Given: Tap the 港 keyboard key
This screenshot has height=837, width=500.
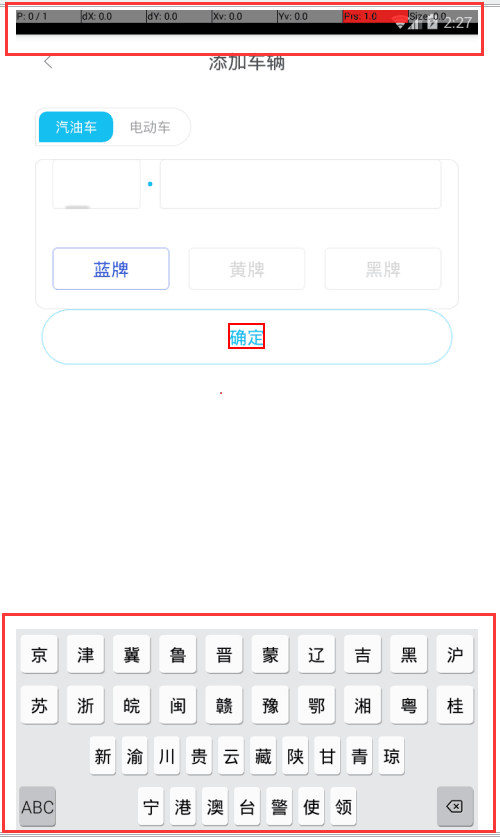Looking at the screenshot, I should [x=183, y=806].
